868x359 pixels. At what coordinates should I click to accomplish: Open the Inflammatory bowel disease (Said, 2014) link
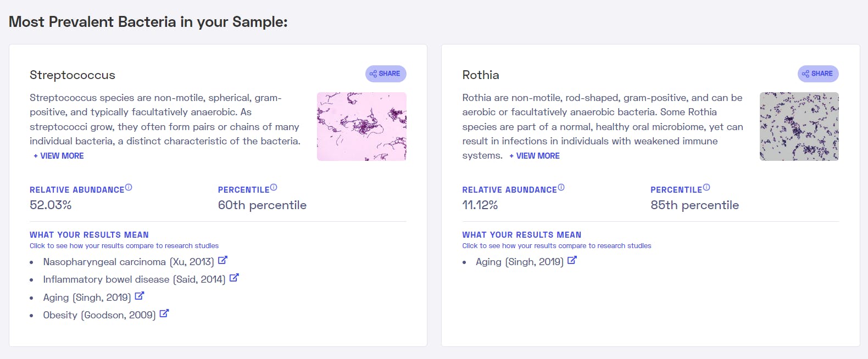(133, 279)
